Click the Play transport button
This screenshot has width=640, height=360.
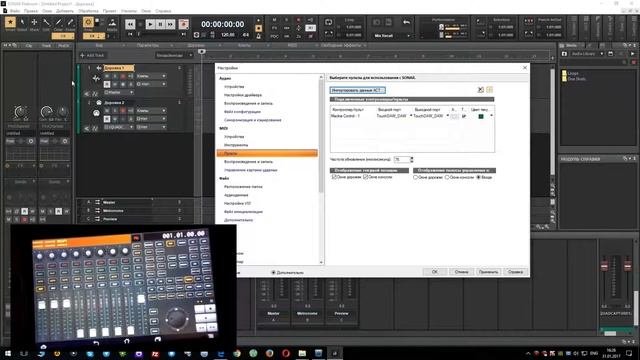point(150,24)
